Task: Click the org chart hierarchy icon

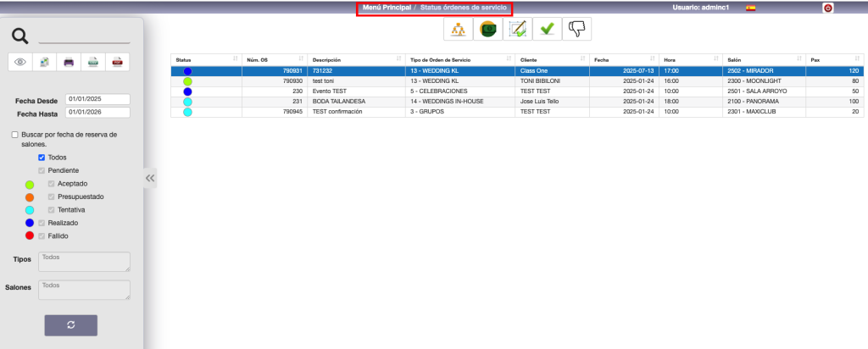Action: click(x=458, y=29)
